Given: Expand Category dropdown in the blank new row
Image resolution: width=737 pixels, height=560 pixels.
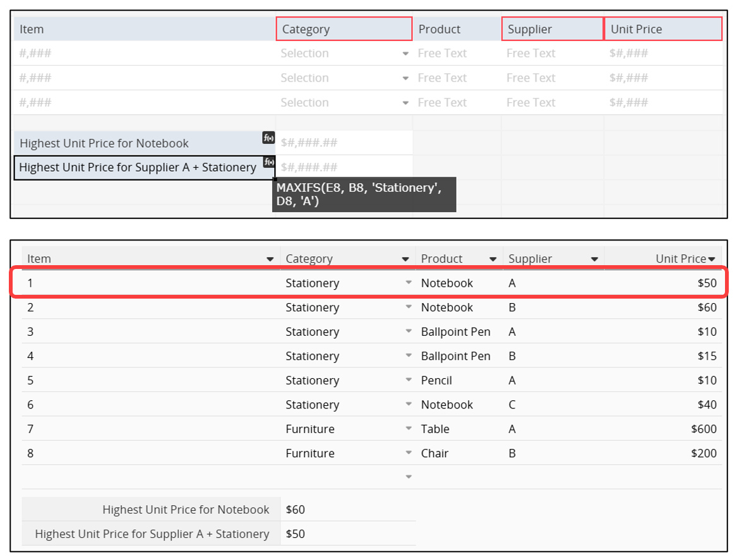Looking at the screenshot, I should [x=409, y=477].
